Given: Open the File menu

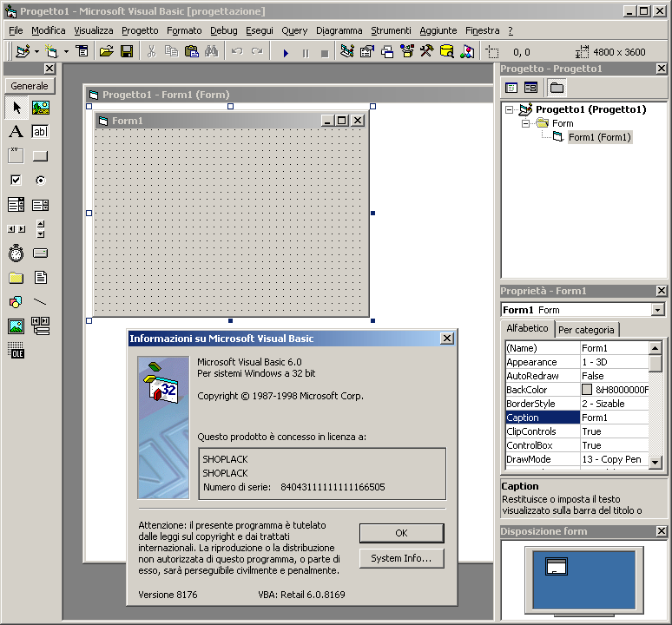Looking at the screenshot, I should click(16, 31).
